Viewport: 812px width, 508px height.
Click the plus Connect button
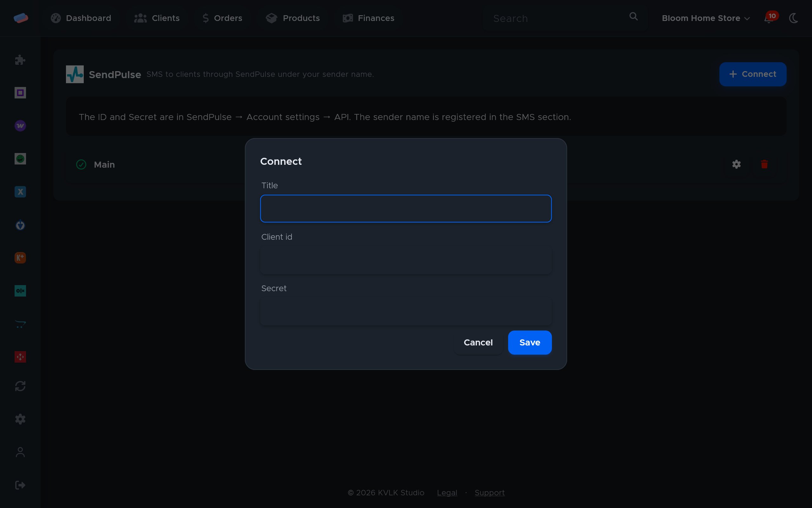coord(753,74)
